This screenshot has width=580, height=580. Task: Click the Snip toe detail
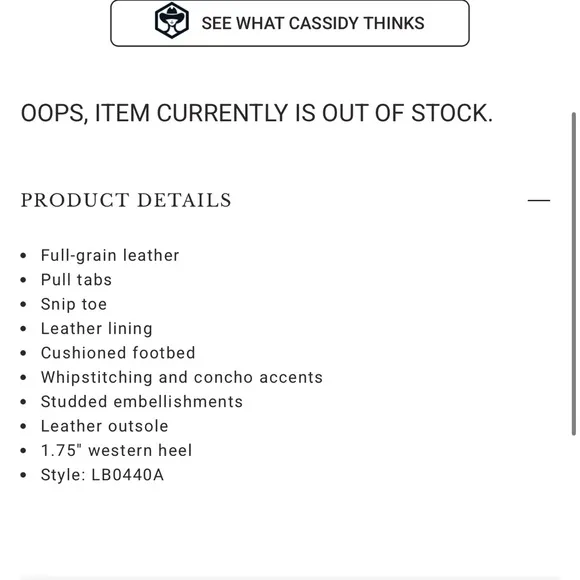(74, 304)
